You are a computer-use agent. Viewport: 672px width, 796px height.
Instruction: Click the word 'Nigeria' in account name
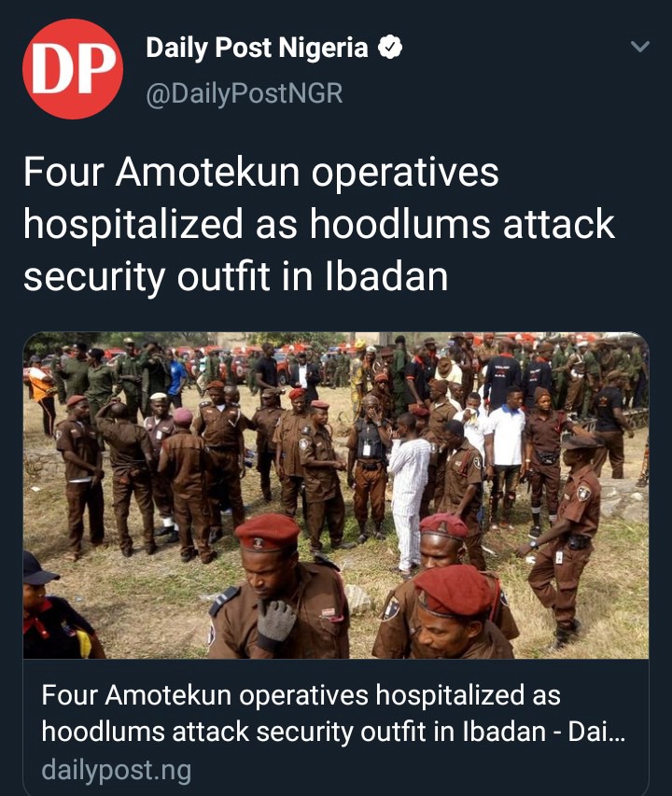(323, 48)
